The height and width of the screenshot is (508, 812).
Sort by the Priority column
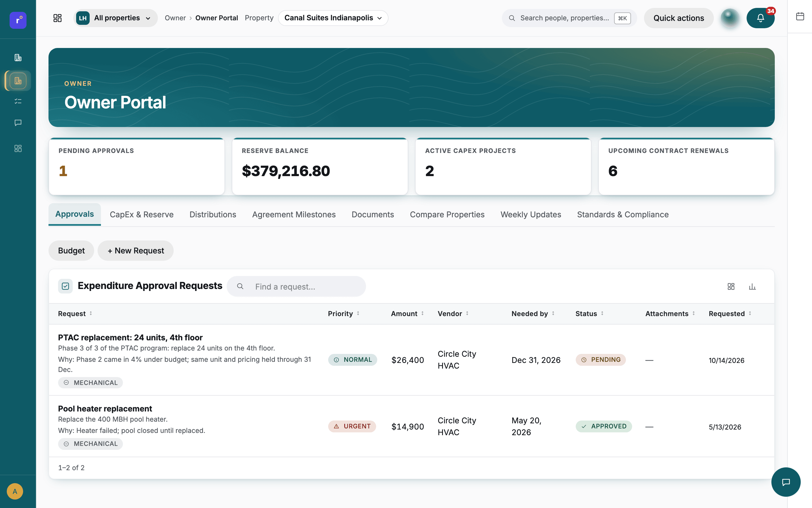click(344, 314)
